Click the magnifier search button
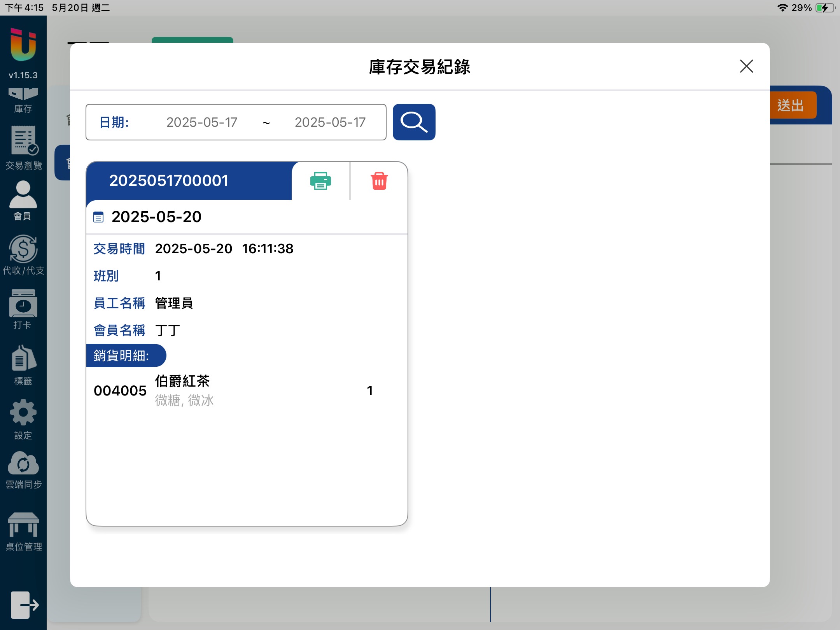This screenshot has height=630, width=840. (x=414, y=122)
